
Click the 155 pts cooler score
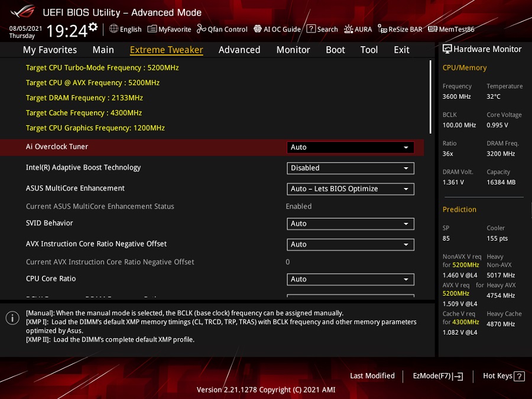[x=497, y=239]
